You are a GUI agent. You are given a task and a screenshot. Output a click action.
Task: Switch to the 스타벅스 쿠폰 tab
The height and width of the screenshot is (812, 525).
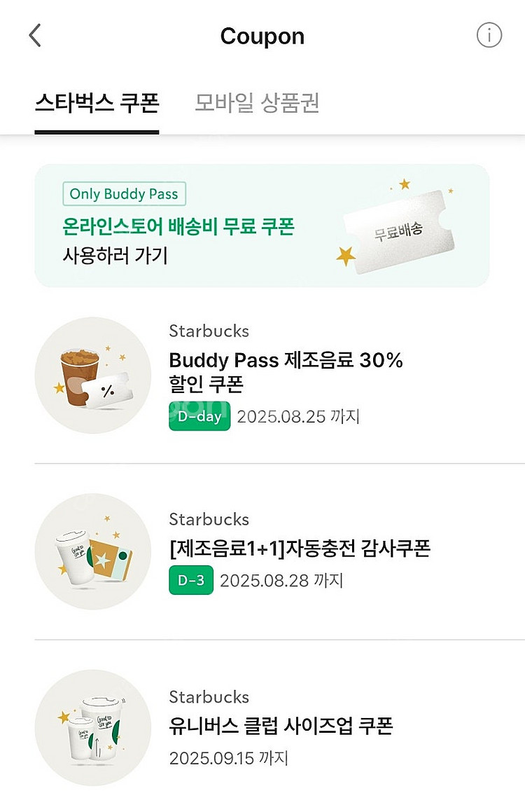click(x=97, y=103)
